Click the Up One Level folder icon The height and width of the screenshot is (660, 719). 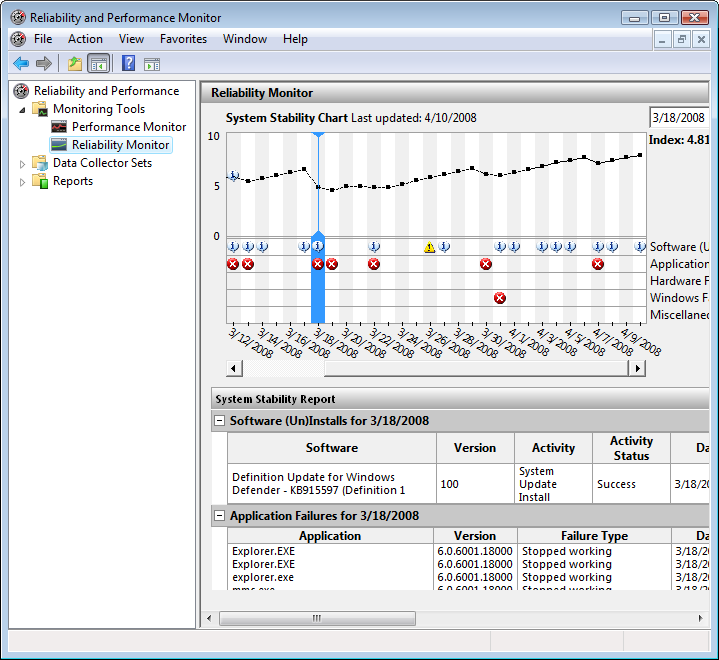[x=74, y=63]
